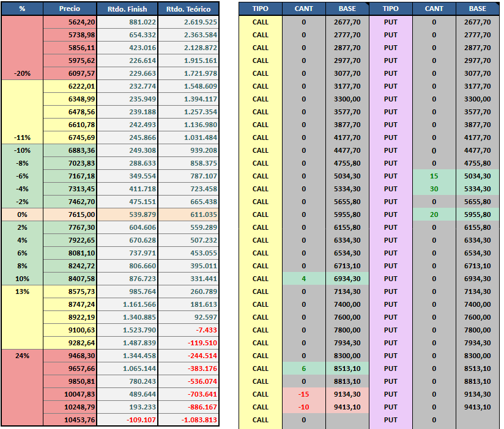Screen dimensions: 504x429
Task: Select the -20% percentage cell
Action: coord(22,73)
